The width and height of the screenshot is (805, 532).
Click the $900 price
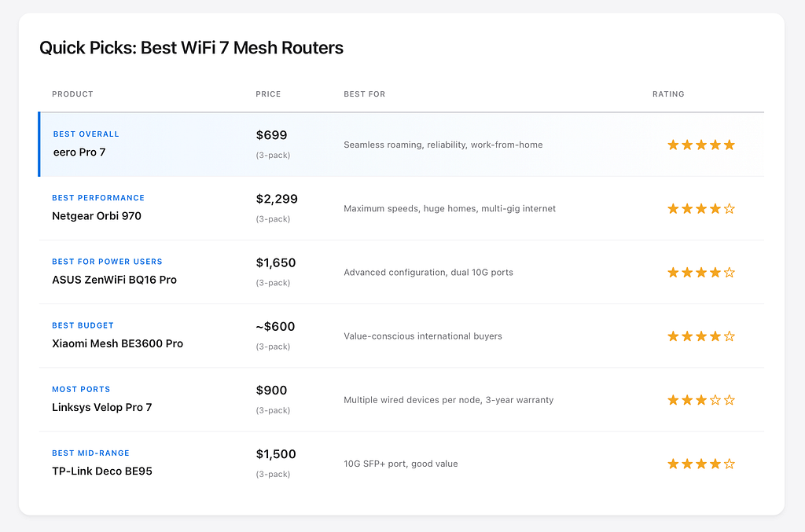[x=271, y=391]
